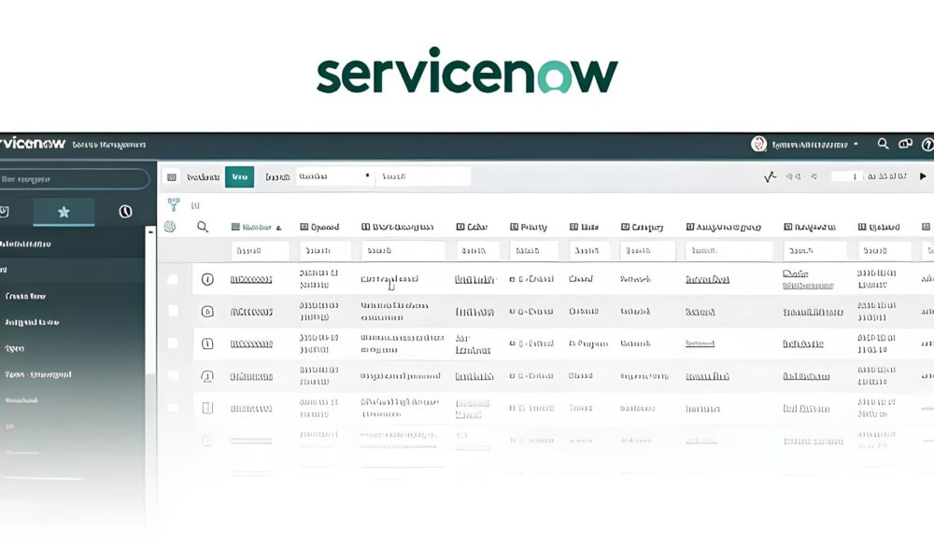Click the All breadcrumb beside the funnel
This screenshot has width=934, height=560.
point(195,205)
